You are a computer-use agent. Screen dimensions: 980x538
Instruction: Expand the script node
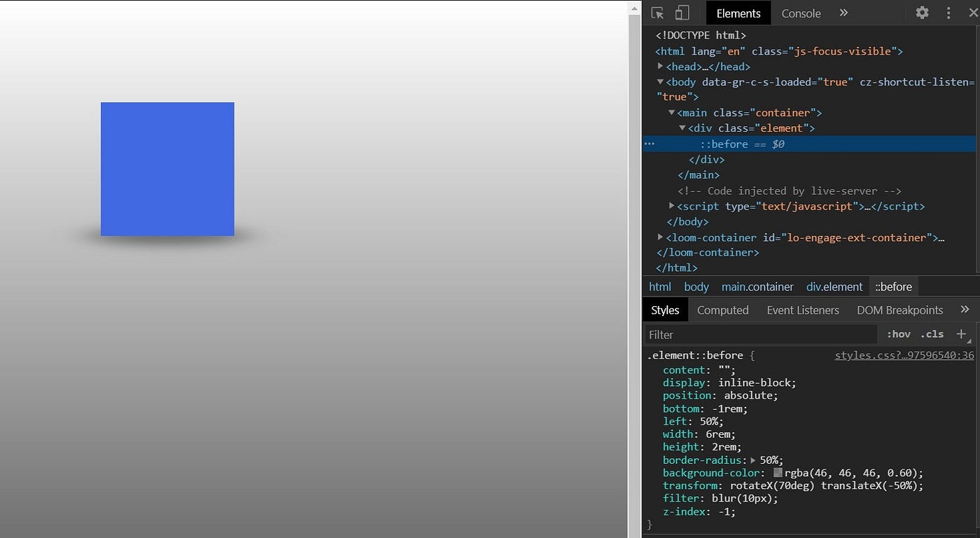(x=671, y=205)
